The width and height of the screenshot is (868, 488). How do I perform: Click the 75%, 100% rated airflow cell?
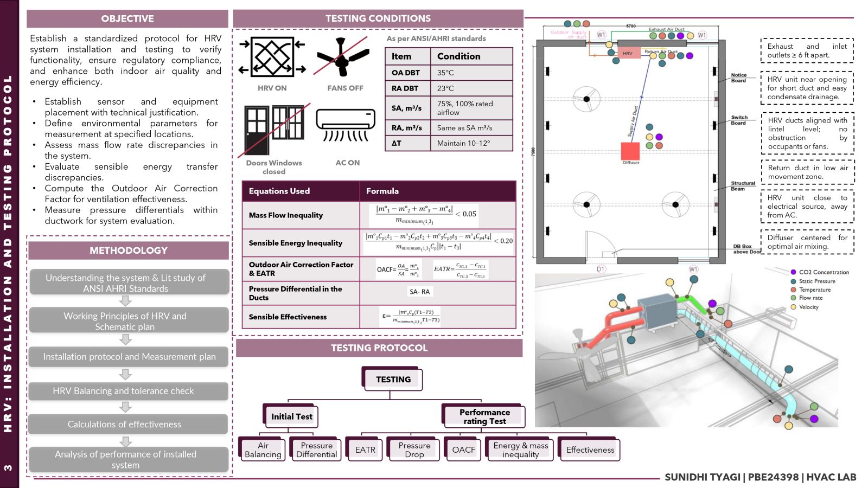(x=471, y=108)
